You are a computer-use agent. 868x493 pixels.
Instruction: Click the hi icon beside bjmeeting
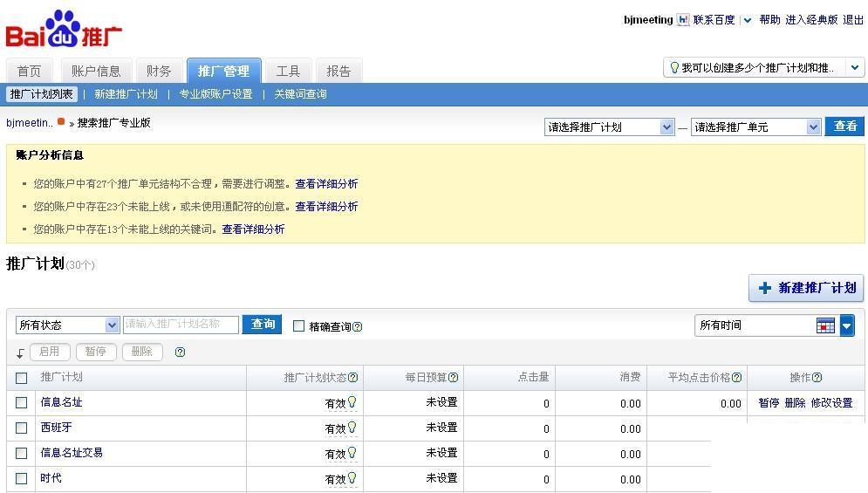click(x=683, y=20)
